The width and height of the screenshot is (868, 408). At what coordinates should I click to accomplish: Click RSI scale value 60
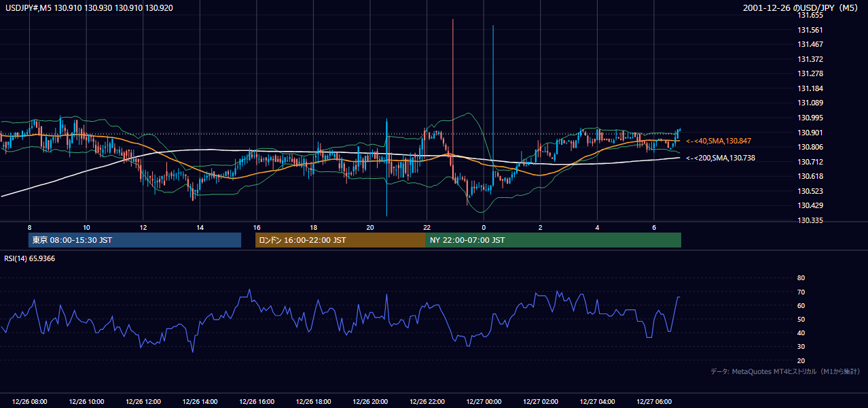801,305
